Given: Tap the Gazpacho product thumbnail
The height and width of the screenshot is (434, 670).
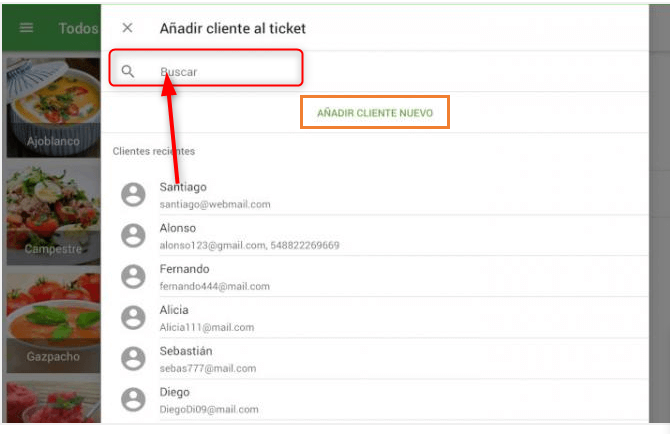Looking at the screenshot, I should pos(50,320).
